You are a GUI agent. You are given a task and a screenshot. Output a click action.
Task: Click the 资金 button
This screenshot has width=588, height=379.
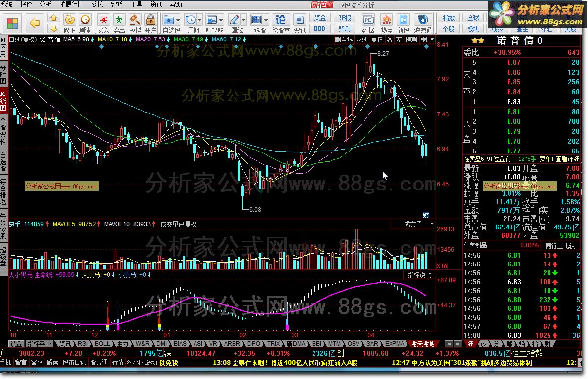pyautogui.click(x=320, y=18)
